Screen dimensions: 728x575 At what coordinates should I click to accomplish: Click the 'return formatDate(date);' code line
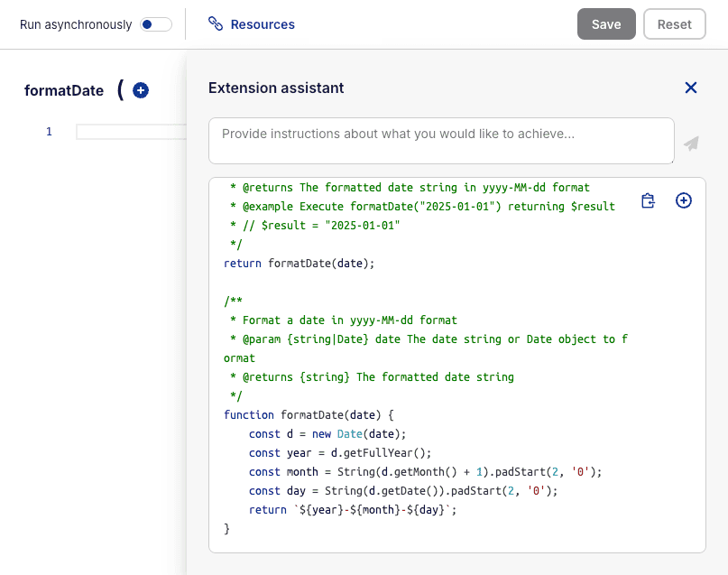[299, 264]
